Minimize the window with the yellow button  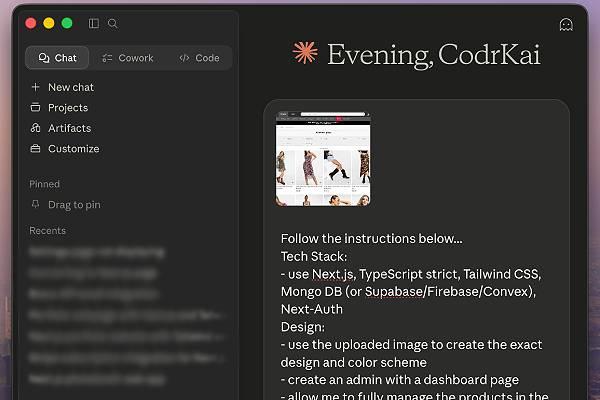click(49, 23)
